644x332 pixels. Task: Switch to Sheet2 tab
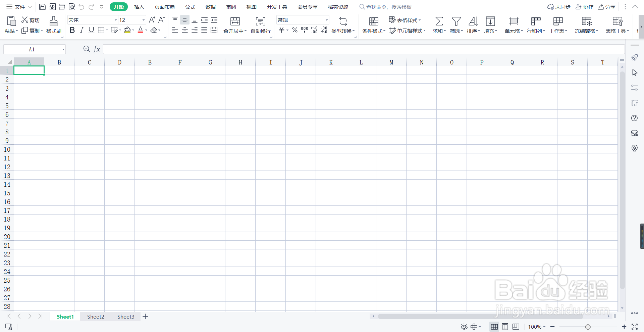(x=96, y=317)
